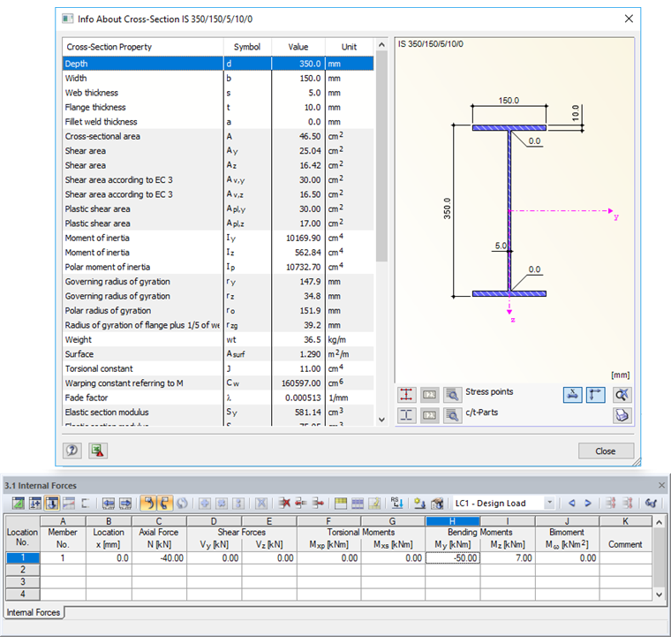Click column C header Axial Force
The width and height of the screenshot is (671, 644).
coord(159,521)
